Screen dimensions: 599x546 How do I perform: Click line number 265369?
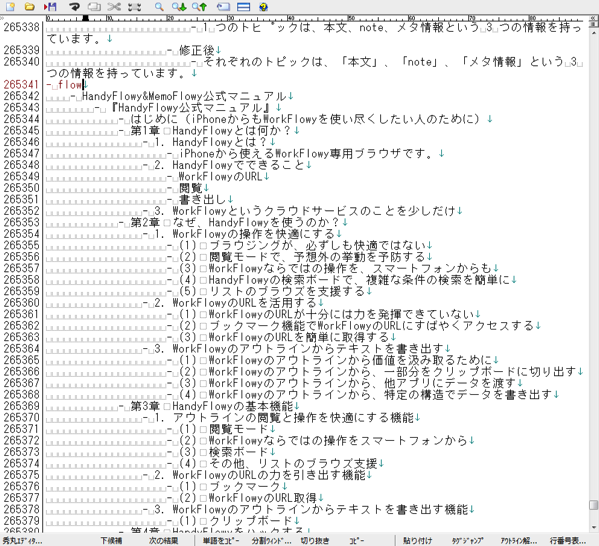click(x=21, y=405)
